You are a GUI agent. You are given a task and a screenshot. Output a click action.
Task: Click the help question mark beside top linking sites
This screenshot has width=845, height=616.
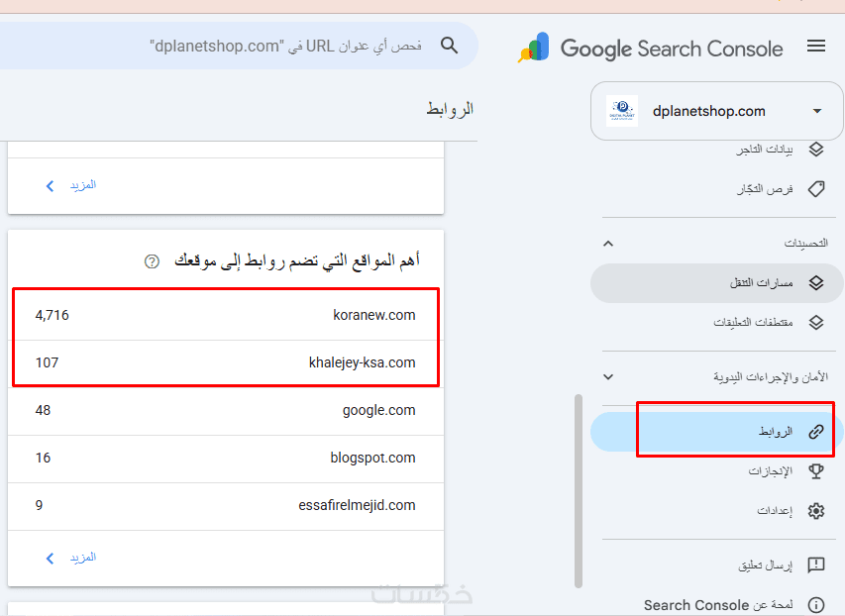(x=152, y=261)
